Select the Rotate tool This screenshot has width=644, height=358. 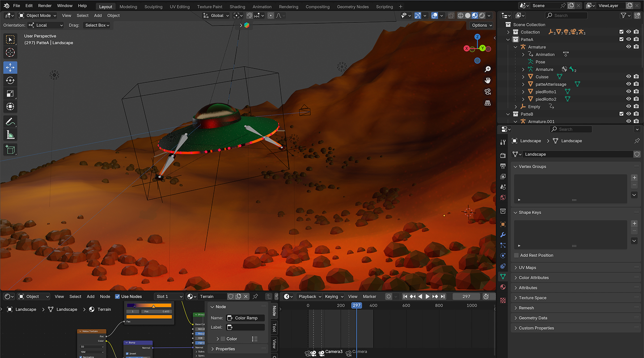coord(10,81)
